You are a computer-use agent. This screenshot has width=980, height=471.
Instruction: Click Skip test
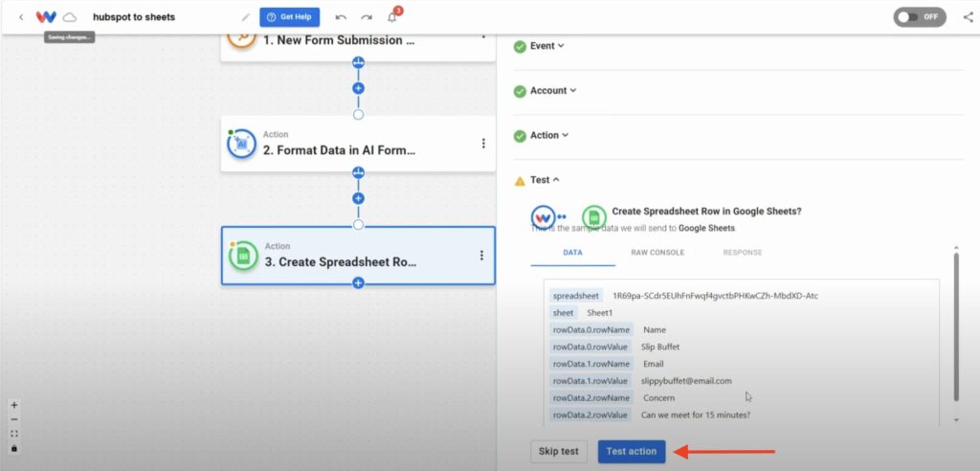pyautogui.click(x=559, y=451)
